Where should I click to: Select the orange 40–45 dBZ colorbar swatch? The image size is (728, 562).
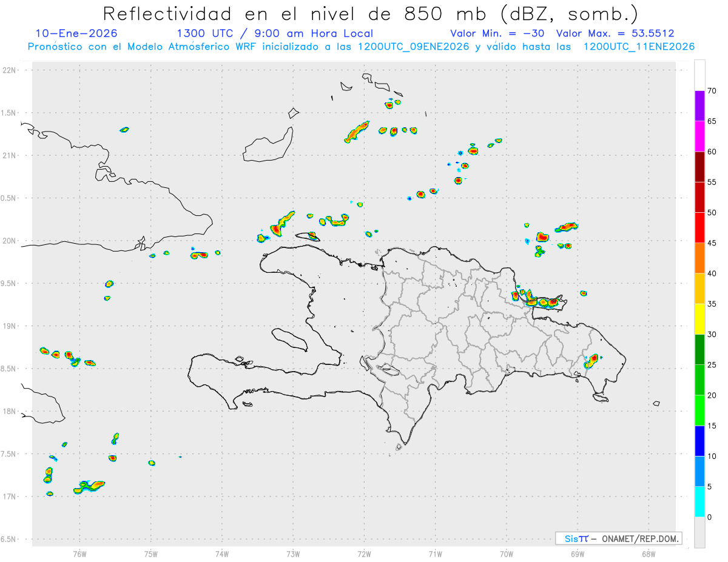point(699,258)
